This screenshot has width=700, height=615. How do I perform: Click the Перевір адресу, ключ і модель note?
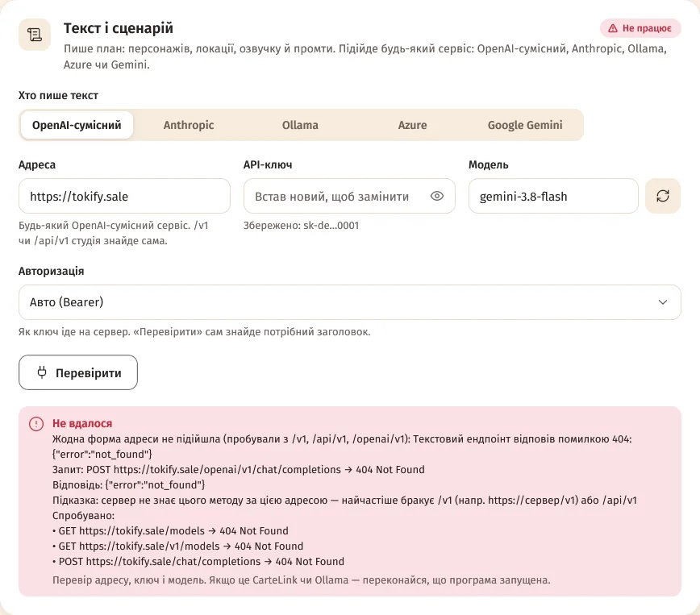coord(302,580)
